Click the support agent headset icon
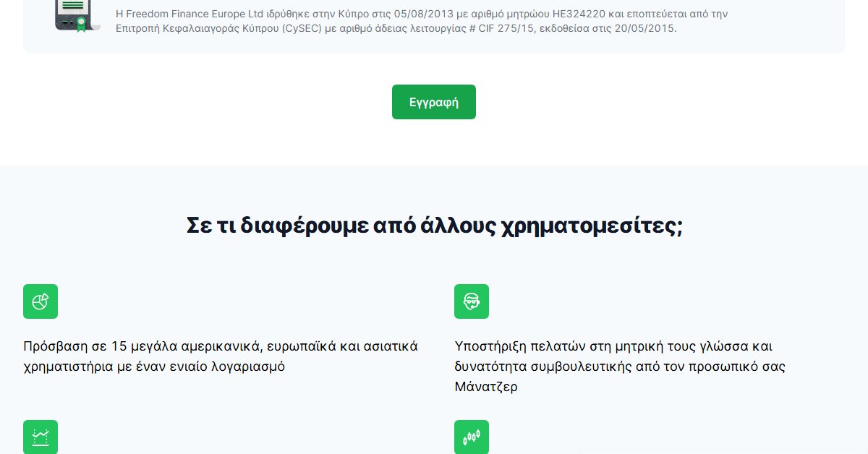 coord(472,301)
